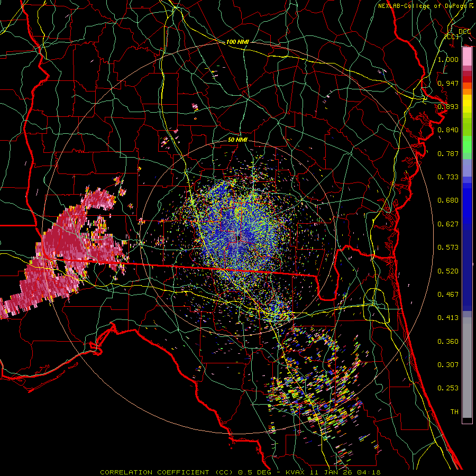The image size is (476, 476).
Task: Select the 0.467 legend value
Action: (x=448, y=295)
